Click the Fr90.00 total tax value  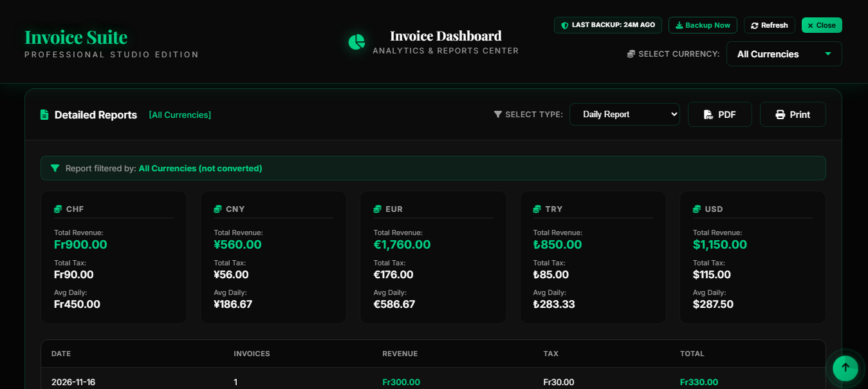[74, 274]
